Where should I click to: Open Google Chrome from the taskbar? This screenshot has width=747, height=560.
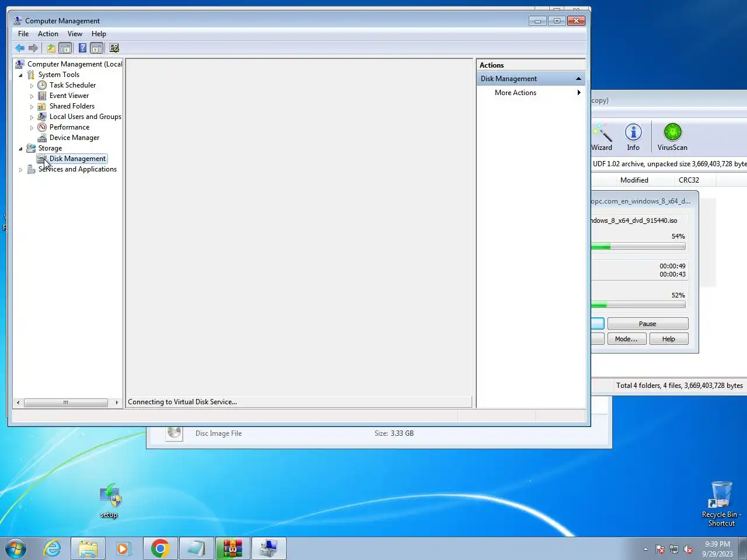tap(160, 548)
